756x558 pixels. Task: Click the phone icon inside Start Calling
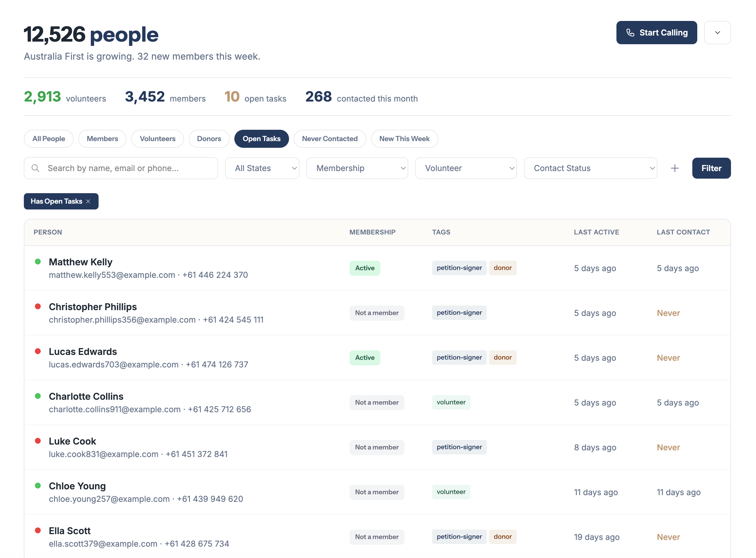[631, 32]
